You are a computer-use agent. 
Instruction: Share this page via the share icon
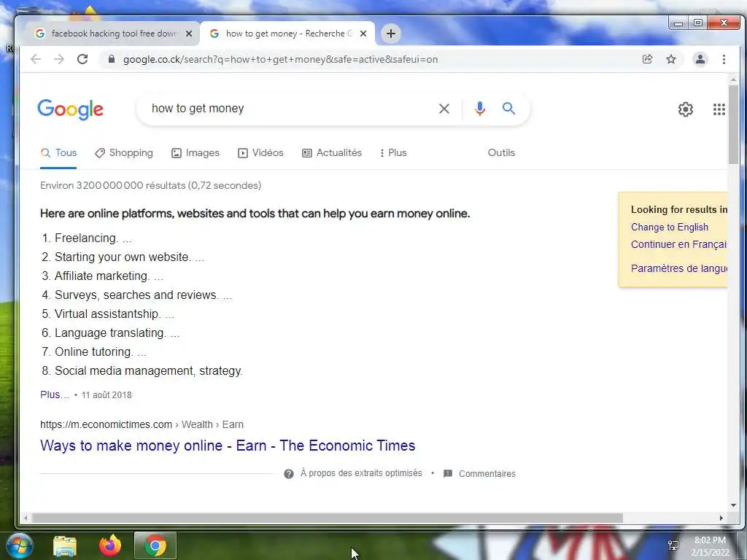(647, 59)
